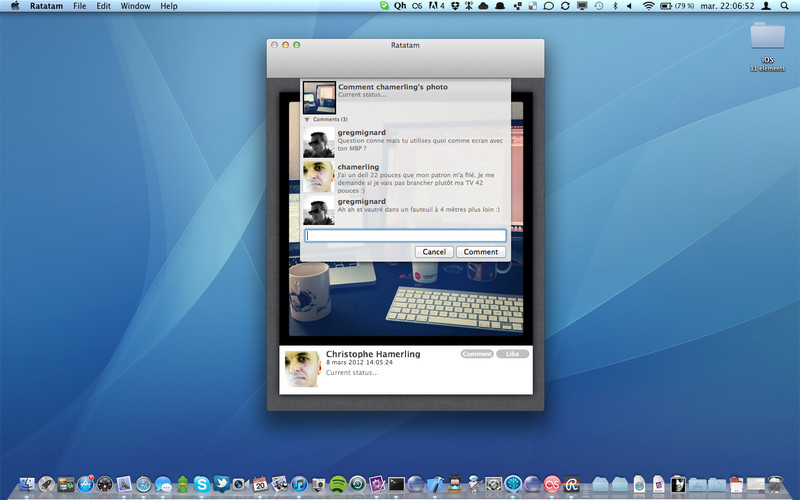
Task: Click the cloud icon in menu bar
Action: click(x=483, y=6)
